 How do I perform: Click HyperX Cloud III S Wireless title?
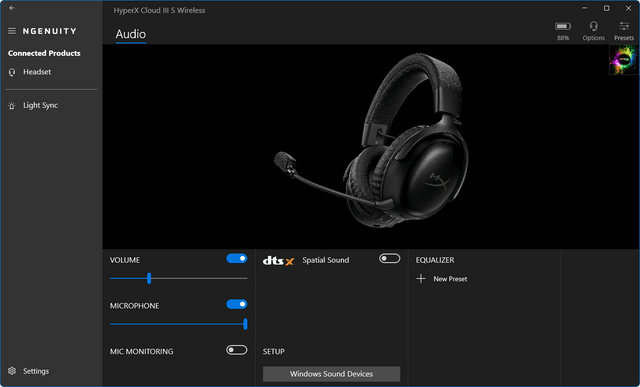point(160,11)
